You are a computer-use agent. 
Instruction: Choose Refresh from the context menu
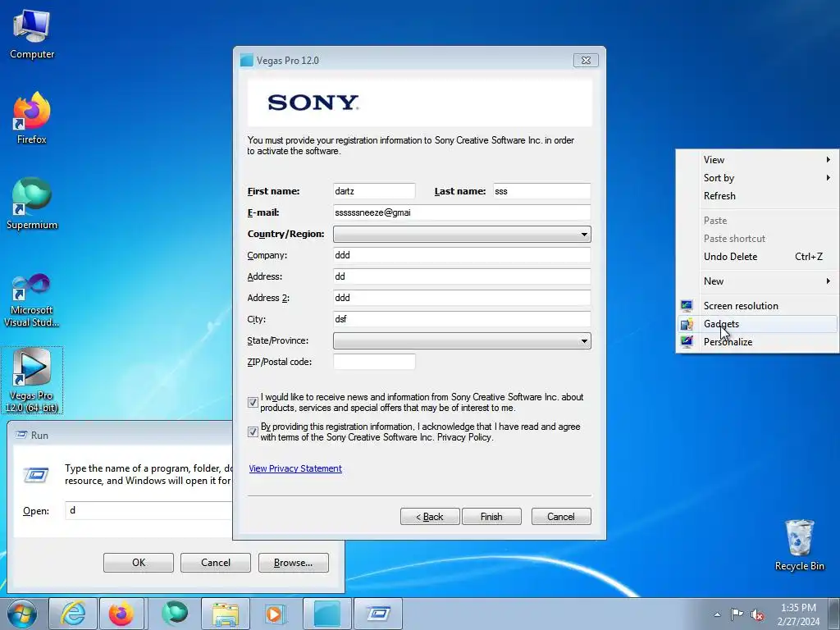(x=757, y=196)
